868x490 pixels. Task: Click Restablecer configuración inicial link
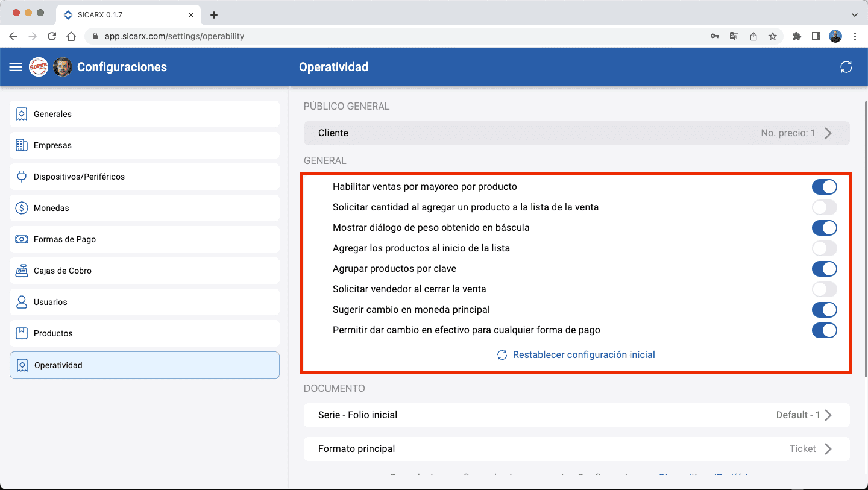[583, 355]
